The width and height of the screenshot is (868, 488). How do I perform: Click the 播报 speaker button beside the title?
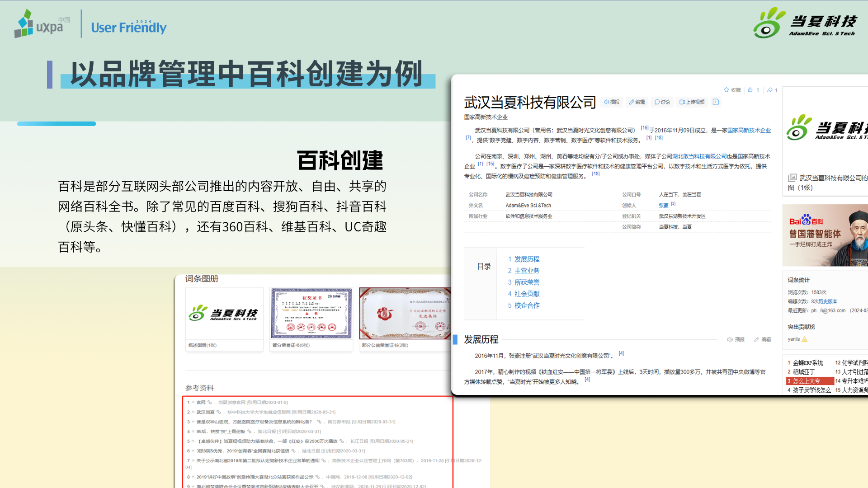click(612, 102)
